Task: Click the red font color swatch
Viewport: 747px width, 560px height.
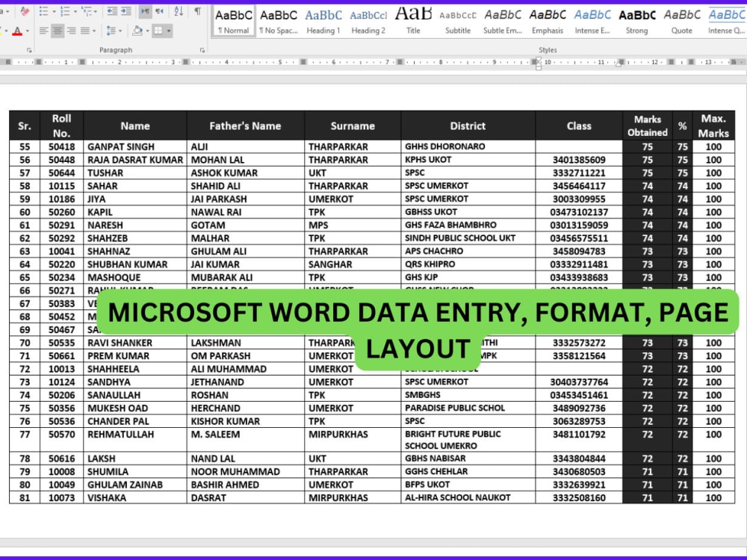Action: [x=17, y=34]
